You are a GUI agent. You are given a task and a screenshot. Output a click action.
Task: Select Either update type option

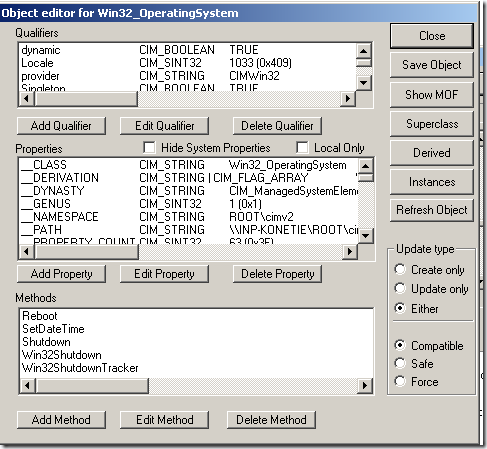[400, 308]
